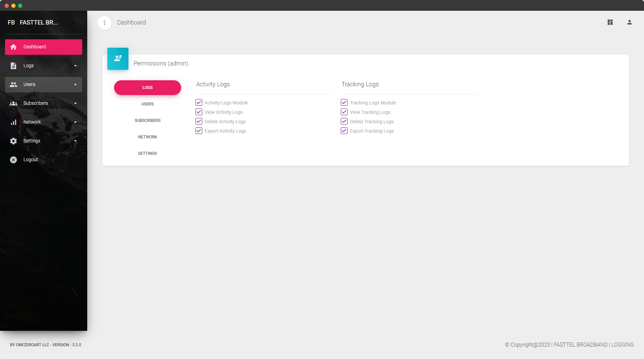This screenshot has width=644, height=359.
Task: Click the Activity Logs section heading
Action: point(213,84)
